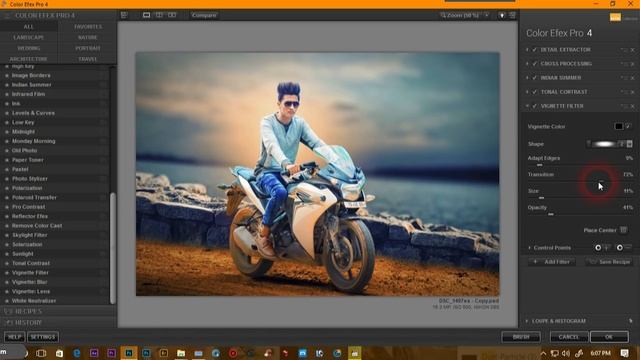This screenshot has width=640, height=360.
Task: Click the Brush button
Action: (521, 337)
